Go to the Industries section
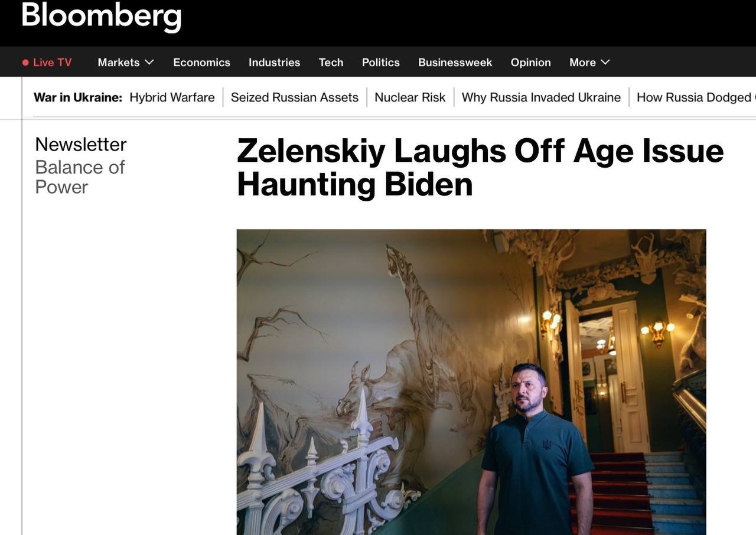The width and height of the screenshot is (756, 535). [x=274, y=63]
